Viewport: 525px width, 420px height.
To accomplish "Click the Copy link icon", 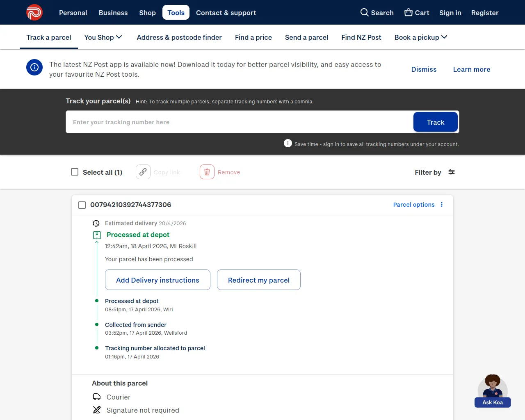I will 143,172.
